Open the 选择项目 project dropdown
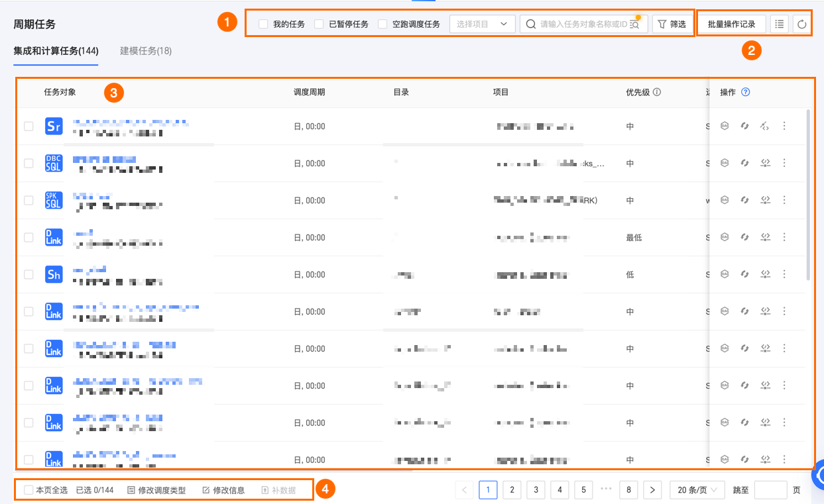824x504 pixels. [483, 25]
